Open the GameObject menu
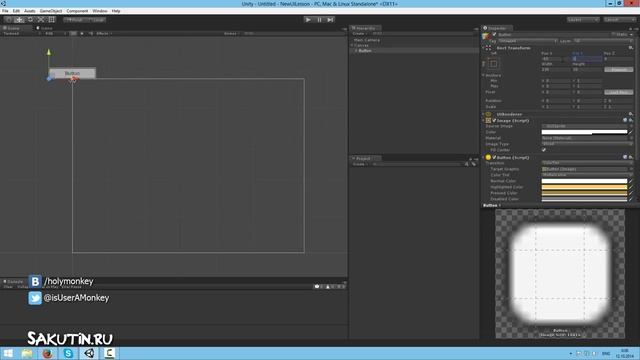The height and width of the screenshot is (360, 640). click(51, 11)
